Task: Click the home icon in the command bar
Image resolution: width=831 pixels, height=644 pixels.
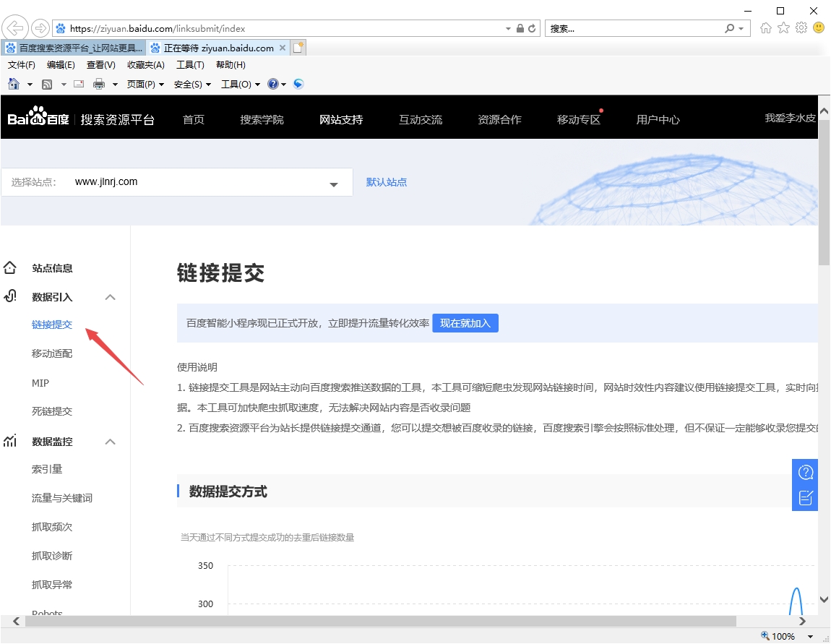Action: (14, 84)
